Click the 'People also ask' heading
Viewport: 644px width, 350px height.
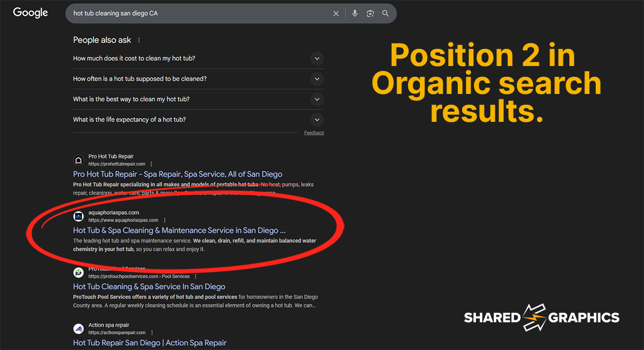[x=102, y=40]
